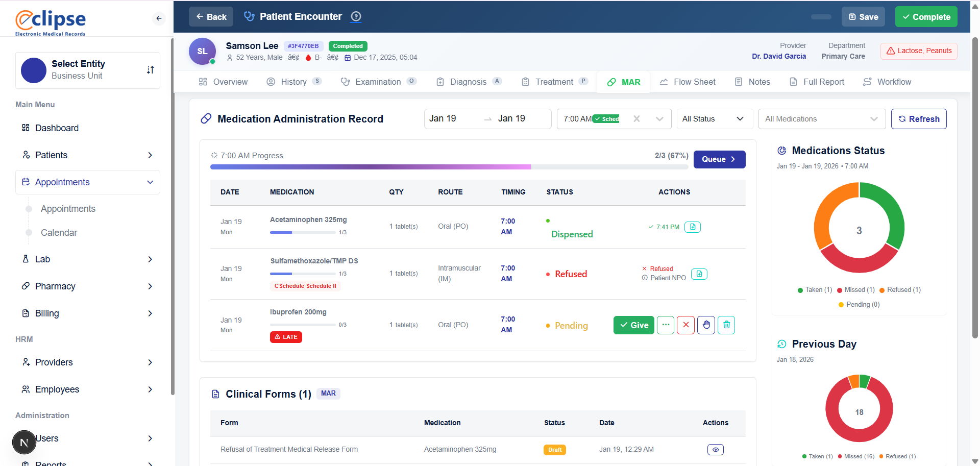The width and height of the screenshot is (980, 466).
Task: Open the Diagnosis tab
Action: click(468, 82)
